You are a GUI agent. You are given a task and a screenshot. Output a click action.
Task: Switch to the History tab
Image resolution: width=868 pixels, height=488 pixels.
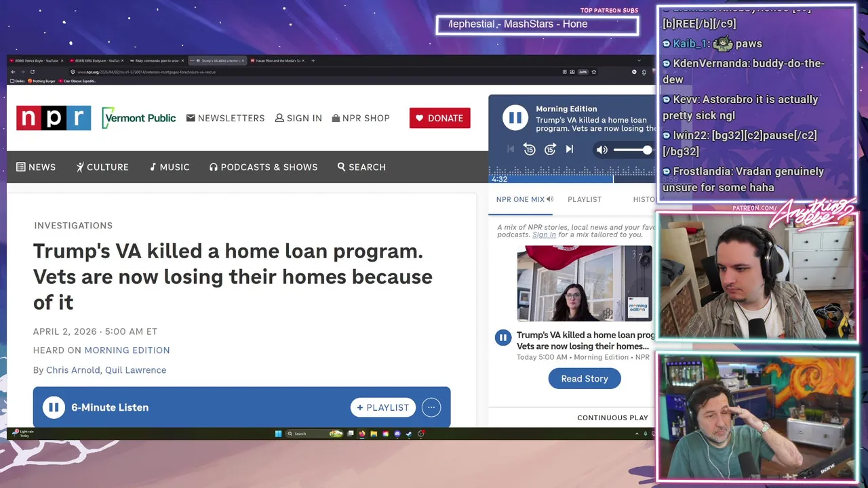(644, 199)
